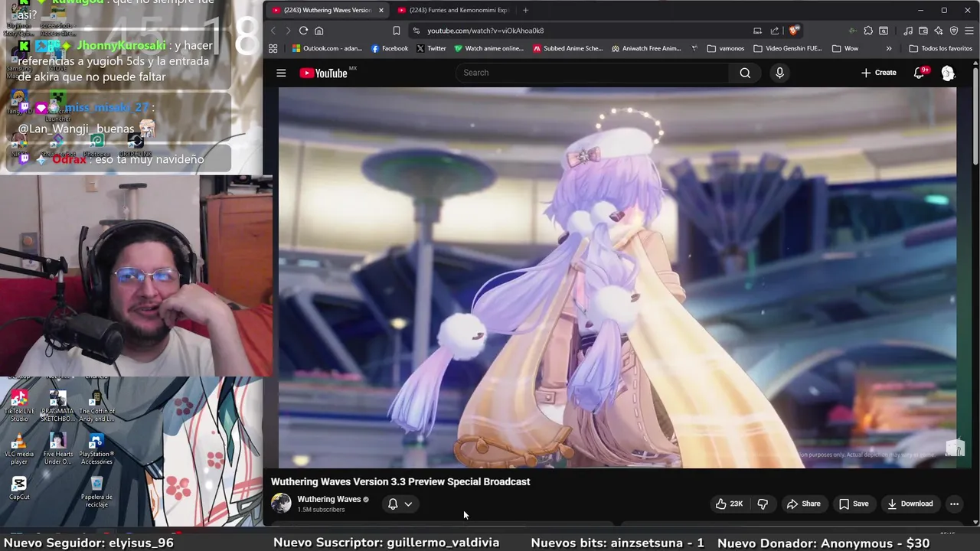Image resolution: width=980 pixels, height=551 pixels.
Task: Bookmark this page with the bookmark icon
Action: tap(396, 31)
